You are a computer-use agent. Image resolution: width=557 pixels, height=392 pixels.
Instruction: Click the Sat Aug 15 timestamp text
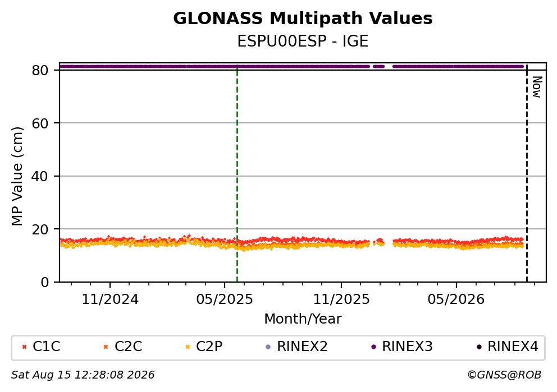click(x=83, y=375)
